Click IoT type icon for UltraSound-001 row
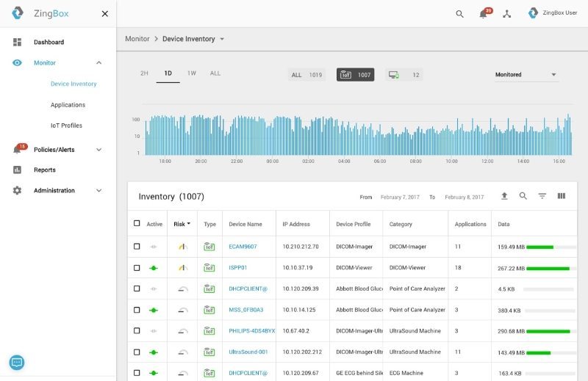 point(209,352)
